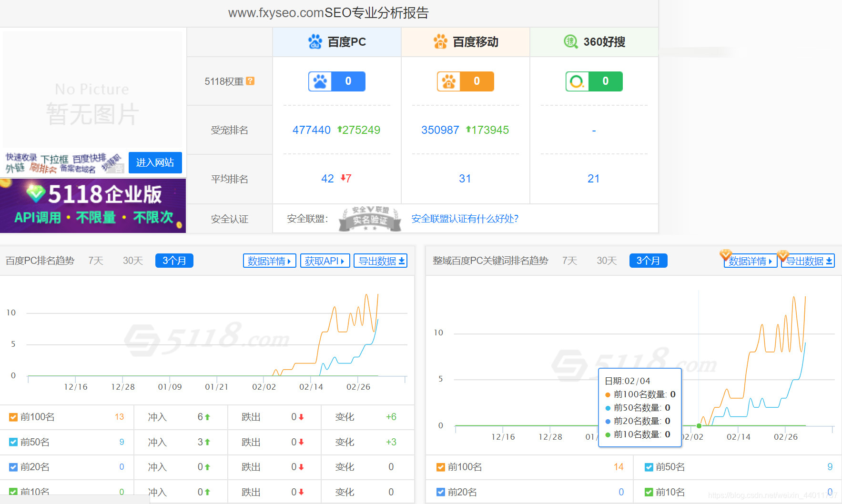Image resolution: width=842 pixels, height=504 pixels.
Task: Toggle the 前10名 checkbox in PC trend
Action: (13, 492)
